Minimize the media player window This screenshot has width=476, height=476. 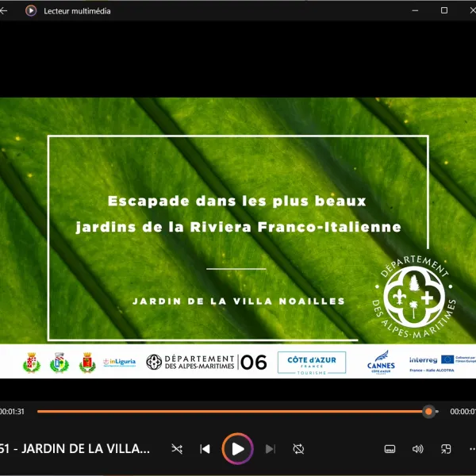click(415, 10)
